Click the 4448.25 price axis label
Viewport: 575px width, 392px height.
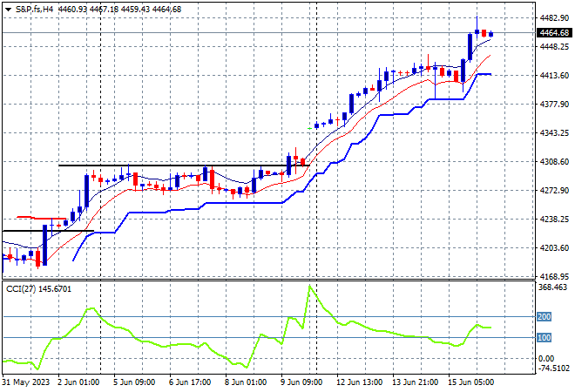coord(554,46)
